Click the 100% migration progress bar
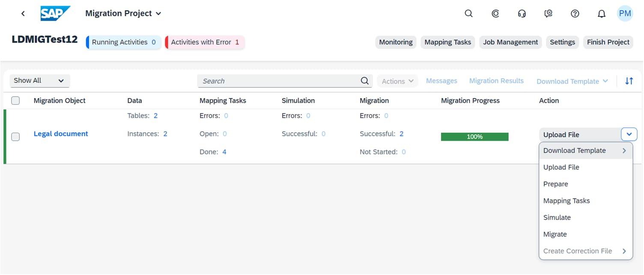This screenshot has width=644, height=275. (474, 137)
